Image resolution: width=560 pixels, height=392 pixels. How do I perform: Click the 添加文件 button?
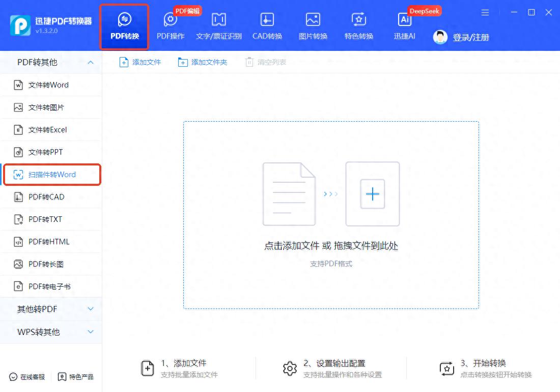point(140,62)
